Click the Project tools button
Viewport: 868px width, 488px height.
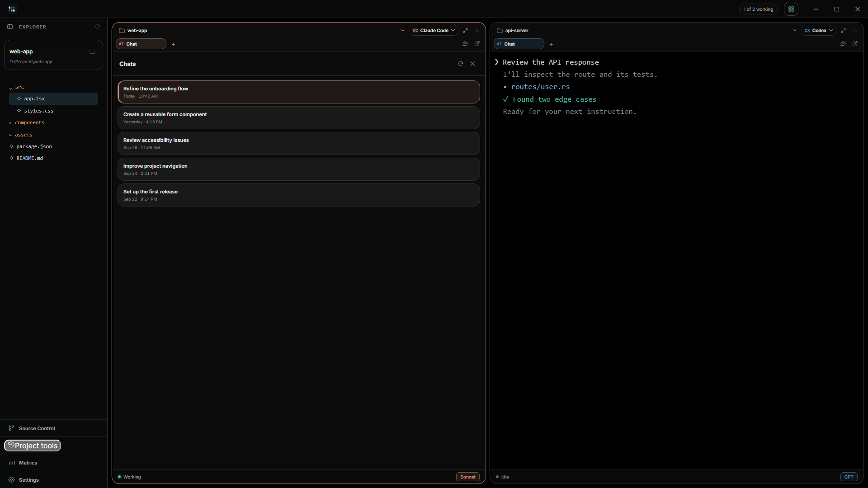click(33, 446)
